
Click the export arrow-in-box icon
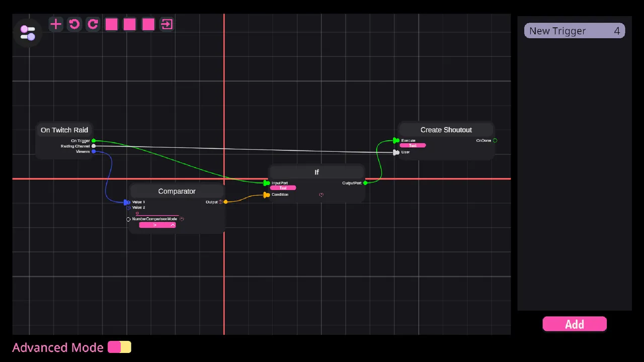167,24
